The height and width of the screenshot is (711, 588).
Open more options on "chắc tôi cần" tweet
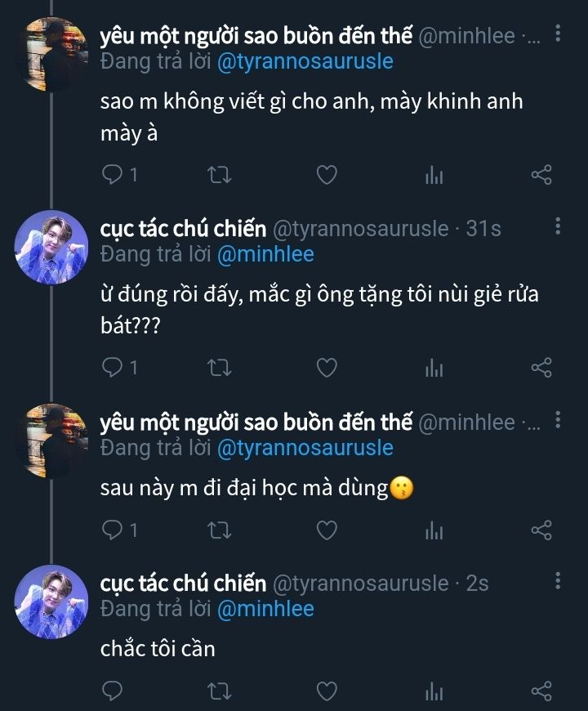pyautogui.click(x=558, y=581)
